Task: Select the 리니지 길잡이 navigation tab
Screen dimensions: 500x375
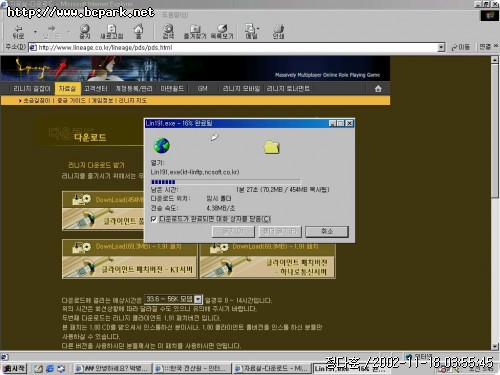Action: pos(32,89)
